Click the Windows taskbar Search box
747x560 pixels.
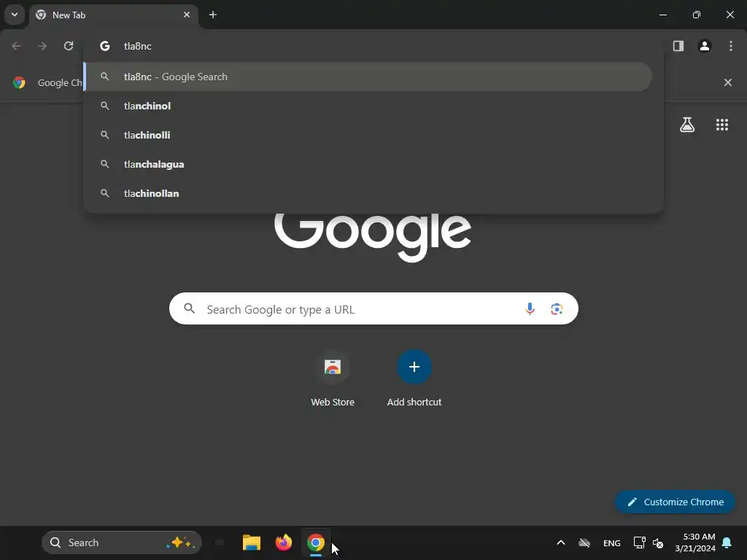coord(122,542)
